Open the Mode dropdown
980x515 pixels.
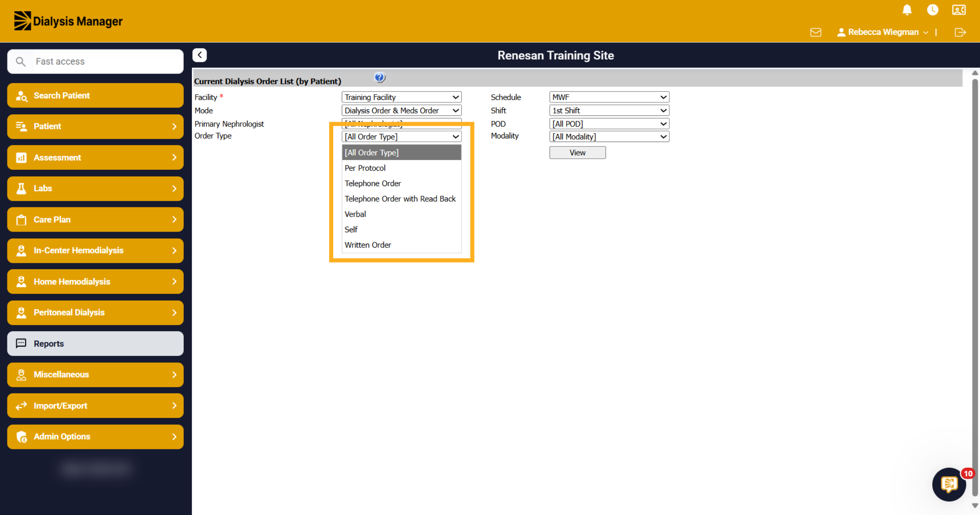pyautogui.click(x=401, y=111)
